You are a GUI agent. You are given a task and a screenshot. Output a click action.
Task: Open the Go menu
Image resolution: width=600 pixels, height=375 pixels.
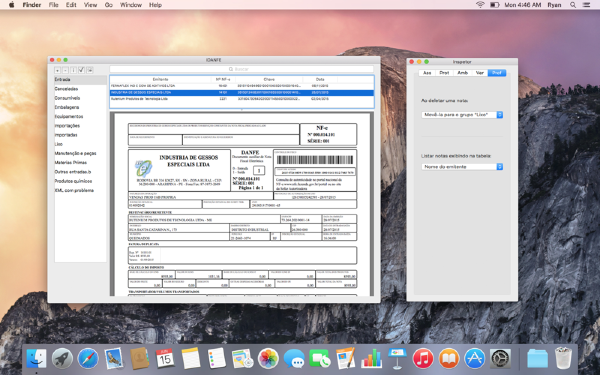point(109,5)
